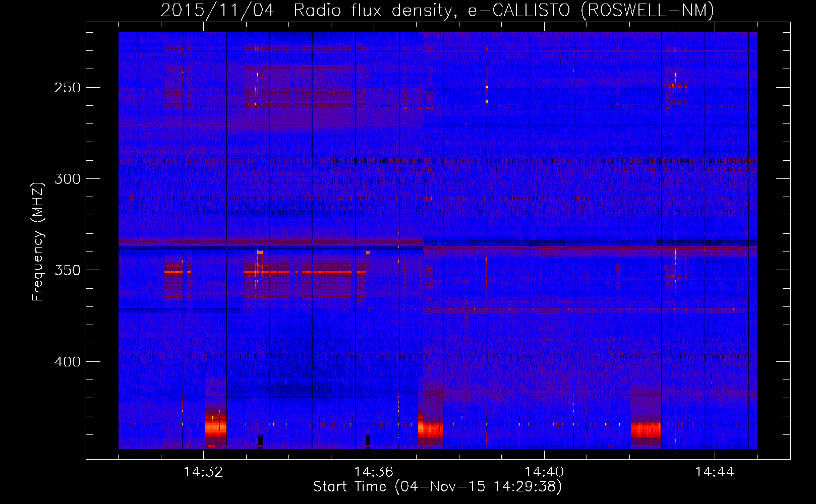Image resolution: width=816 pixels, height=504 pixels.
Task: Click the plot title 'Radio flux density, e-CALLISTO (ROSWELL-NM)'
Action: [504, 10]
